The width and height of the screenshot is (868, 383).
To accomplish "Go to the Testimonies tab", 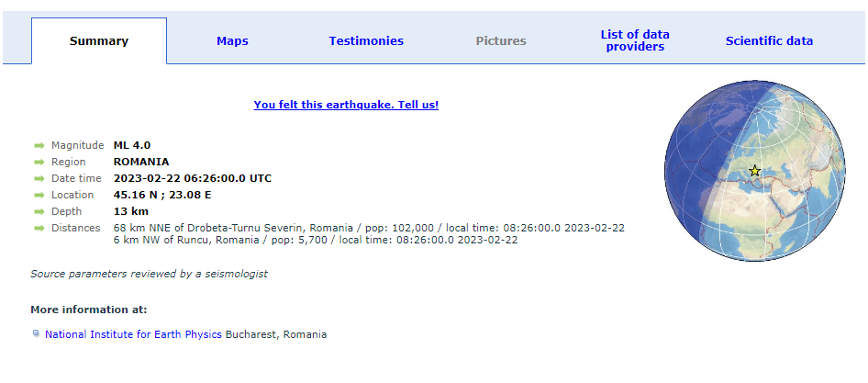I will point(366,41).
